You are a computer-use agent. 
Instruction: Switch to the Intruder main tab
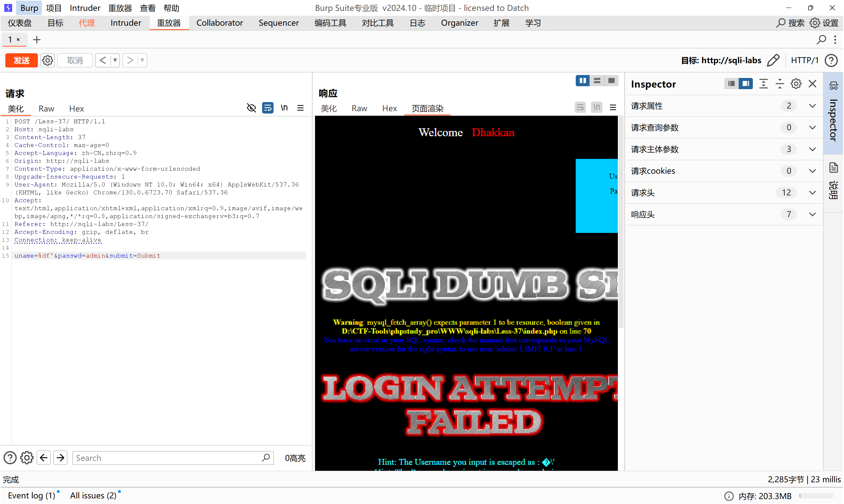126,23
